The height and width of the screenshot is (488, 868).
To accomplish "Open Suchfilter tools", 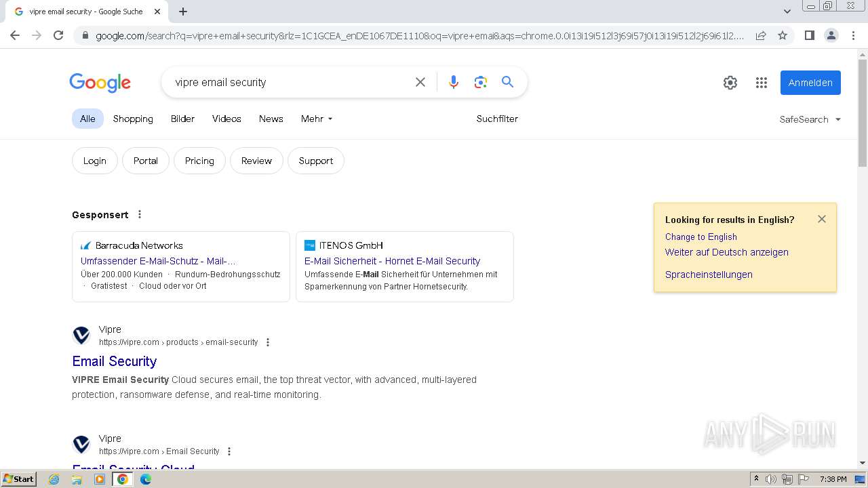I will tap(497, 119).
